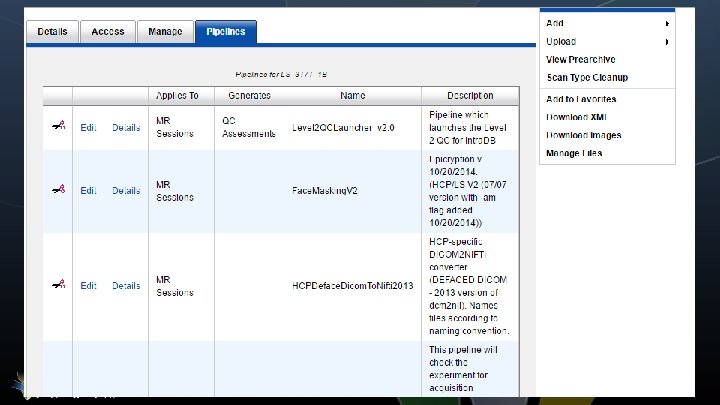This screenshot has height=405, width=720.
Task: Choose View Prearchive
Action: tap(581, 59)
